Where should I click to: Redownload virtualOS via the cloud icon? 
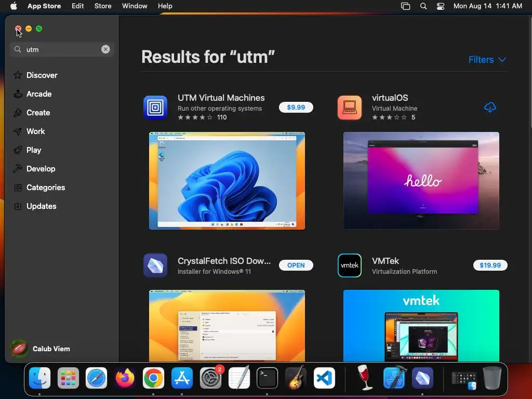(490, 108)
